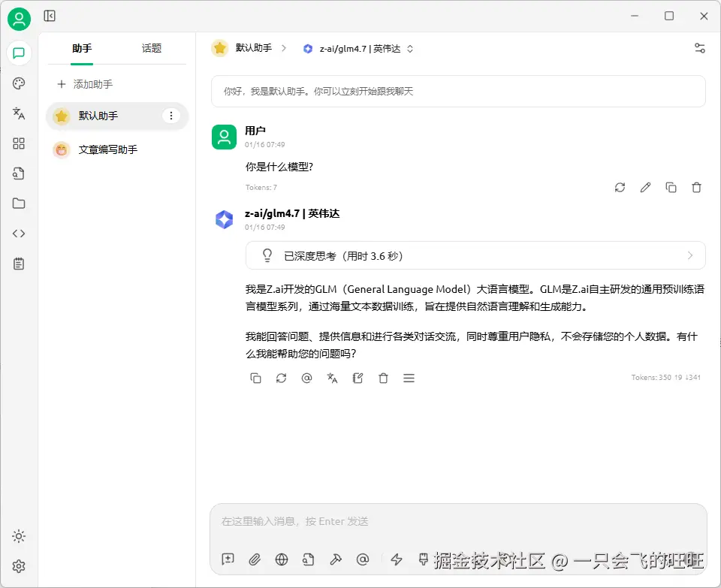Open the notes page in sidebar
This screenshot has width=721, height=588.
click(19, 264)
